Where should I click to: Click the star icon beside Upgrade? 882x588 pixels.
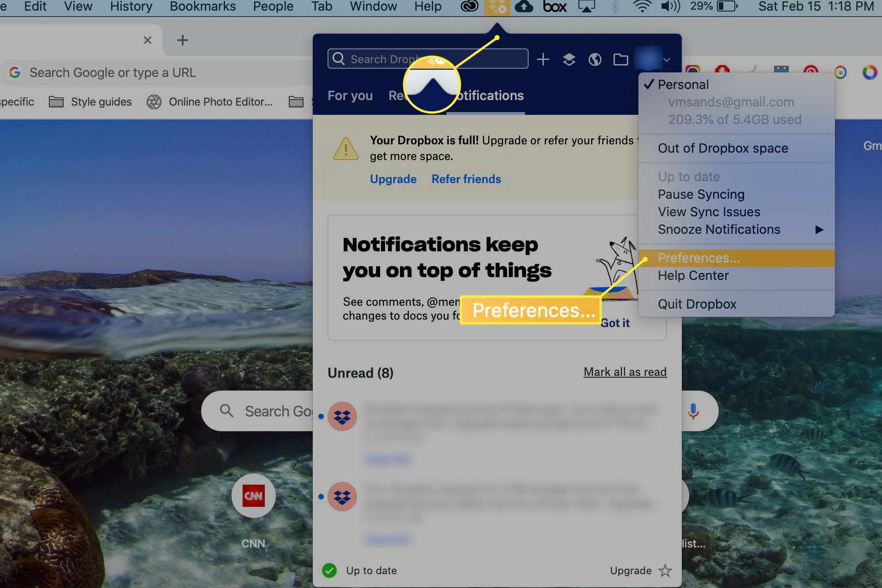(x=665, y=570)
